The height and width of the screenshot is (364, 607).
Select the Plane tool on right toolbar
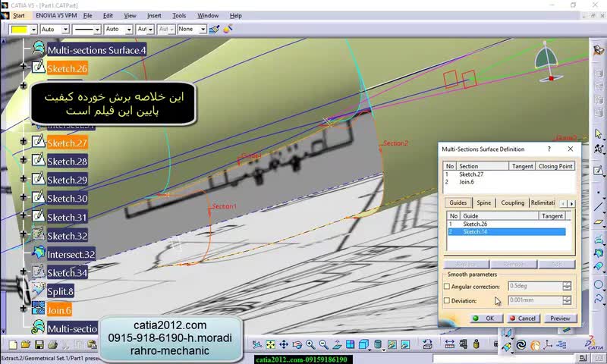(599, 222)
